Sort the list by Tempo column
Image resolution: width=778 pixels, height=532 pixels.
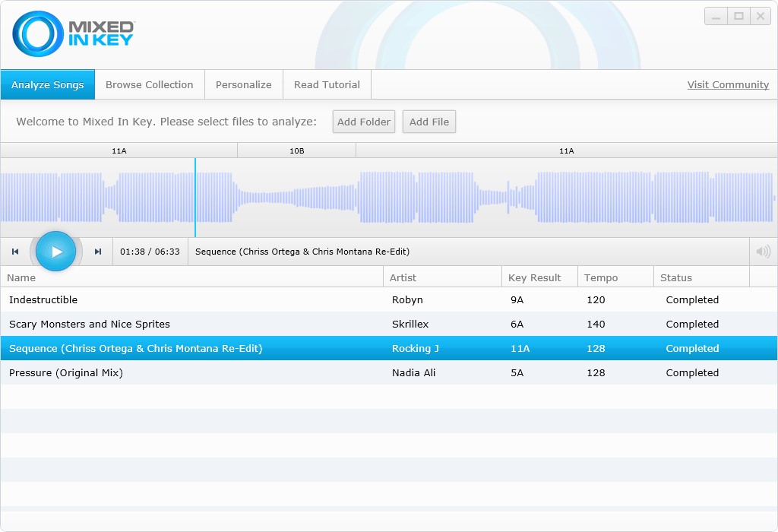click(x=615, y=277)
